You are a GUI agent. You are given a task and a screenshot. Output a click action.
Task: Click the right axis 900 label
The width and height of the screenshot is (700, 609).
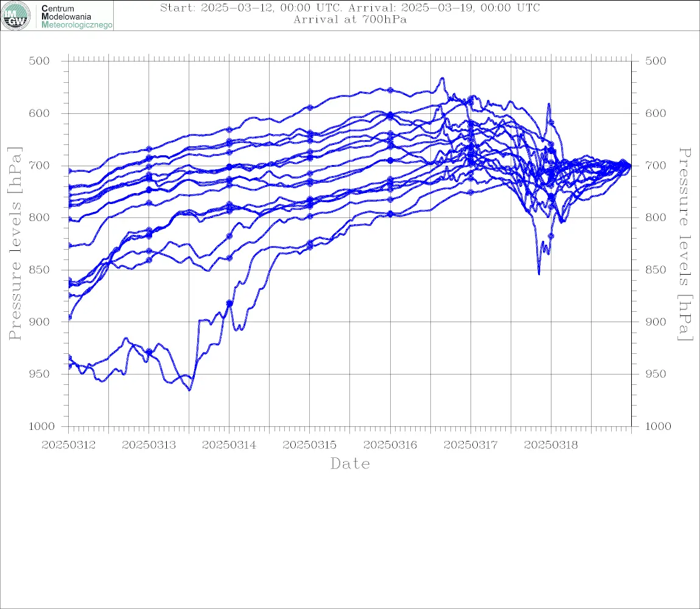[656, 322]
